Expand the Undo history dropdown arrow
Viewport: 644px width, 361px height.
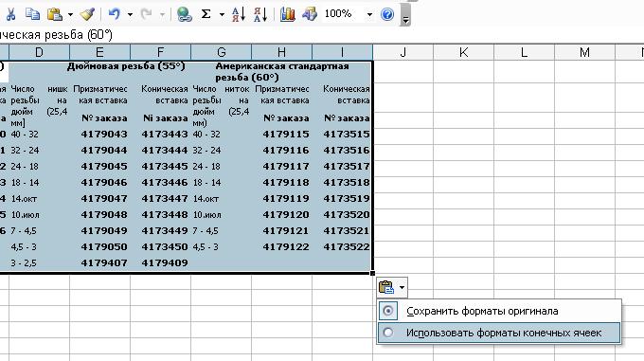coord(130,15)
